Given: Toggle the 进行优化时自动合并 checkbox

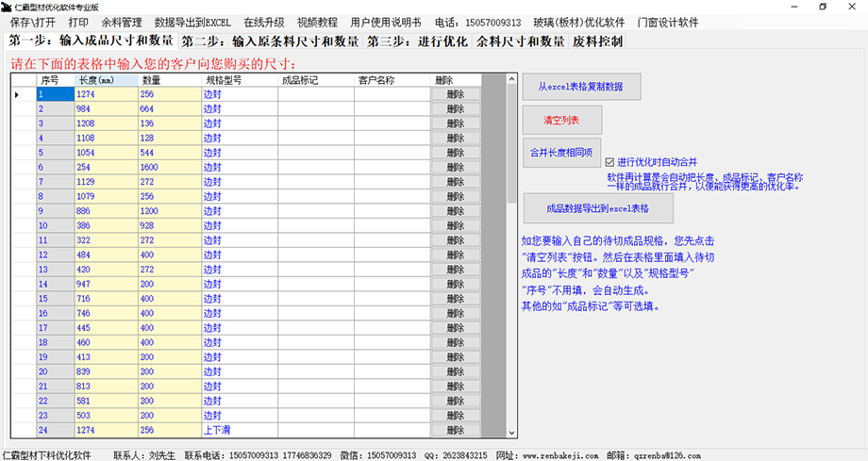Looking at the screenshot, I should 609,161.
